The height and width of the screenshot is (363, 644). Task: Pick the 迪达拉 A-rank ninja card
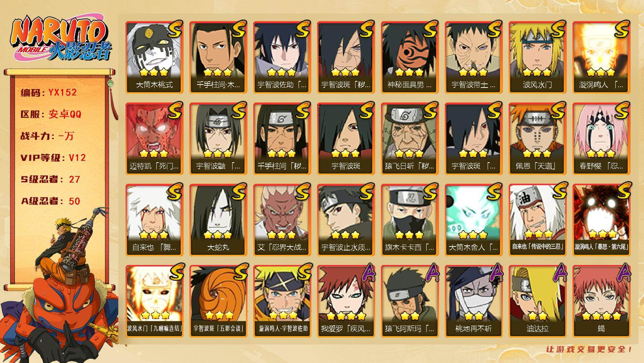[537, 301]
